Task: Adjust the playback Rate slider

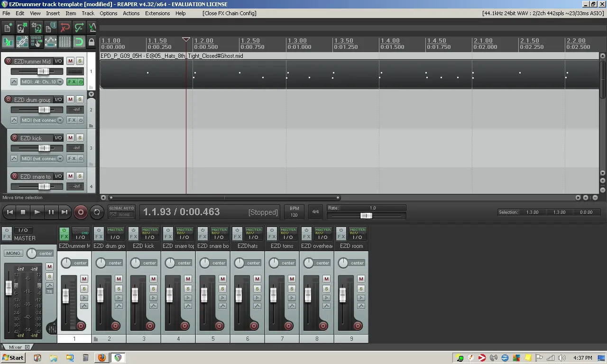Action: (x=366, y=216)
